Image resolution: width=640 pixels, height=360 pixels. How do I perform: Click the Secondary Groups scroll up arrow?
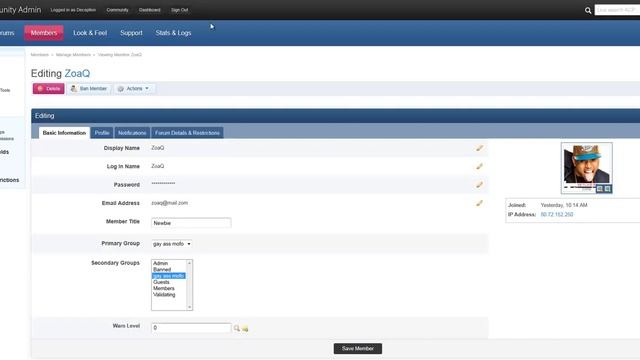point(189,263)
